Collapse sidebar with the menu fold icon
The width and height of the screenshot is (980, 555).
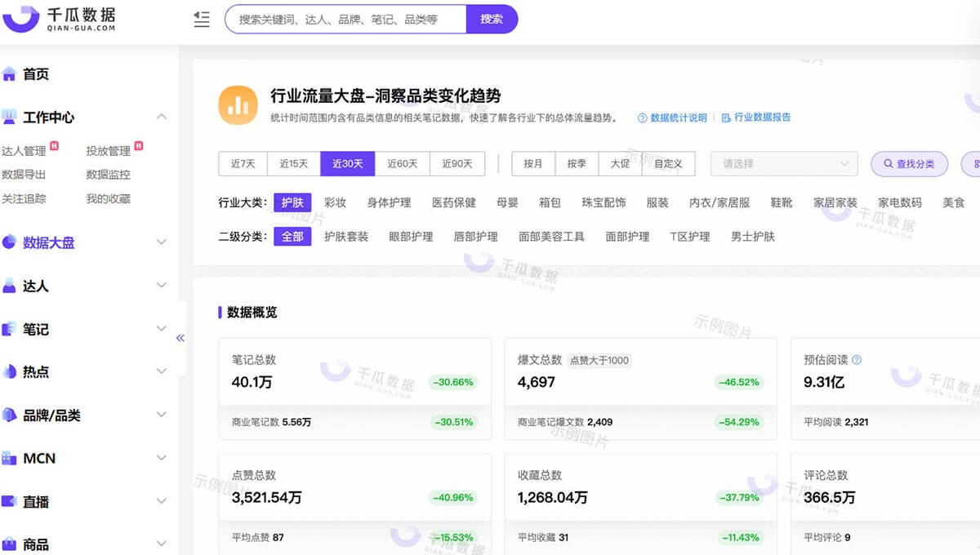click(202, 20)
